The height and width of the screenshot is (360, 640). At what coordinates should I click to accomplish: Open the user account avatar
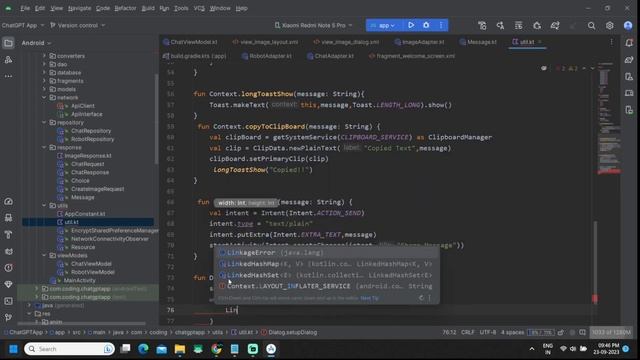[x=628, y=26]
